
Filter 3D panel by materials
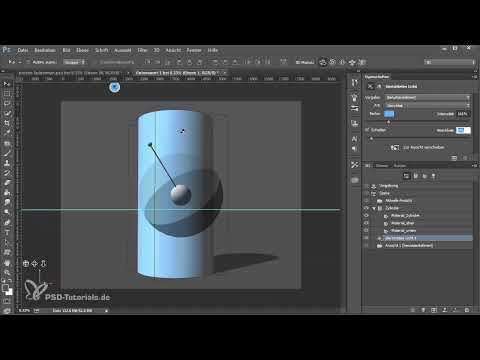[x=425, y=176]
